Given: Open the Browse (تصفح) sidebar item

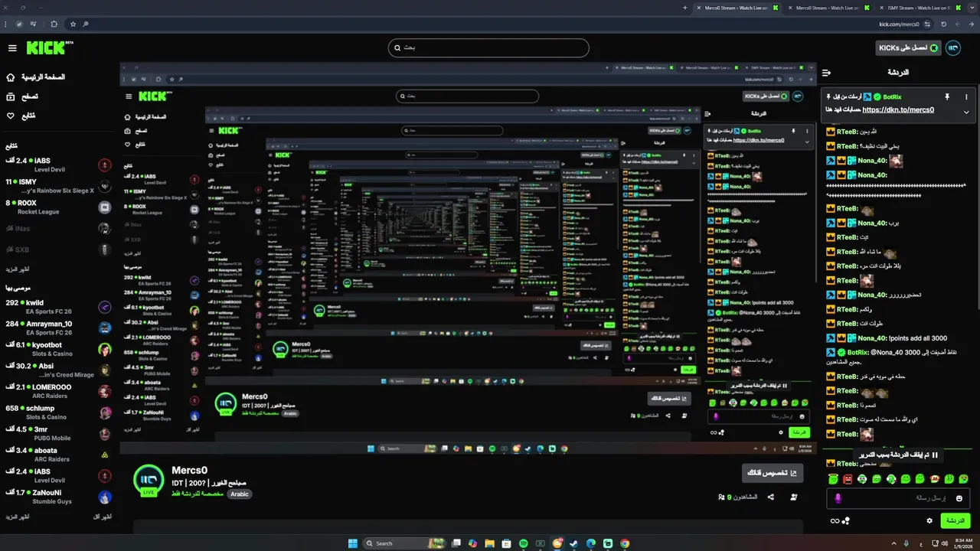Looking at the screenshot, I should (x=22, y=96).
